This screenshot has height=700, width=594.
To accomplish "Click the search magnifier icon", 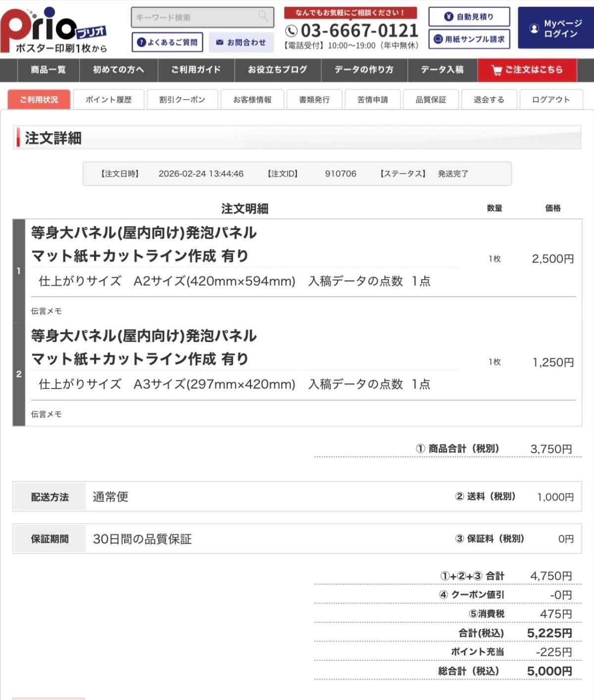I will (263, 16).
